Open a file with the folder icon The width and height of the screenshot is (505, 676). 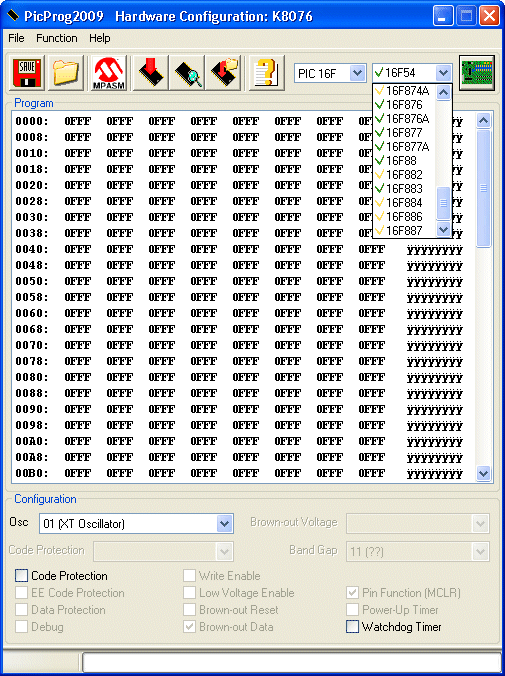pyautogui.click(x=66, y=73)
